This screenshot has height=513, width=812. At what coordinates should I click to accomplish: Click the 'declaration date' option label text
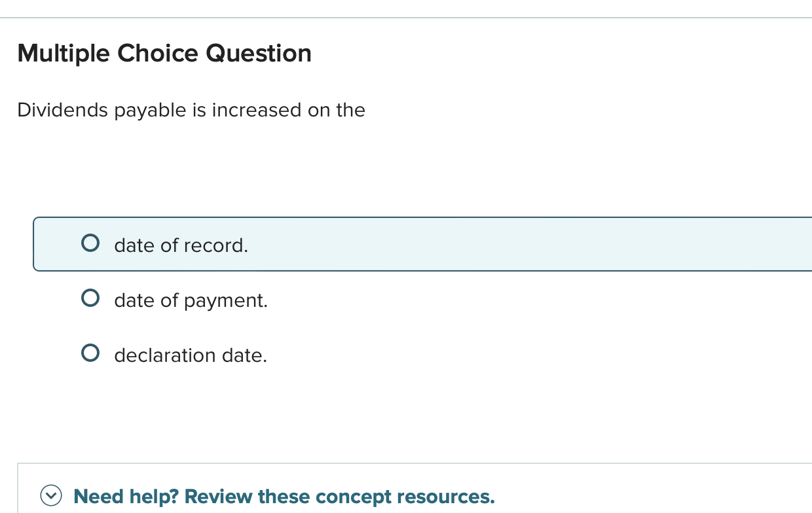coord(191,355)
